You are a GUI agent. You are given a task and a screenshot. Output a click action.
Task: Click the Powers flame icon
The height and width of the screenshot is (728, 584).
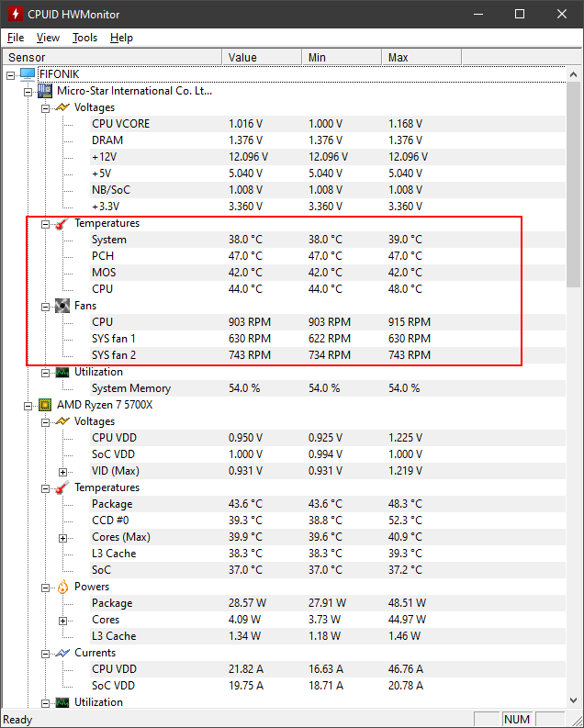pos(62,587)
